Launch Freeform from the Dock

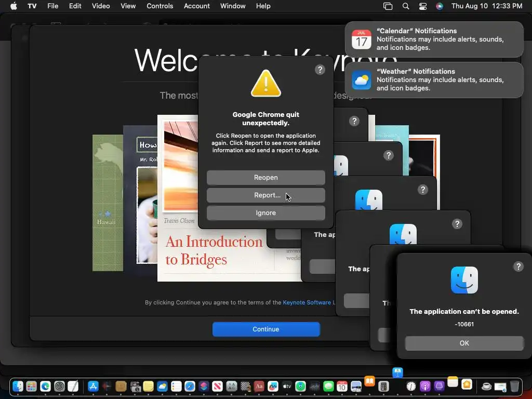pos(273,386)
